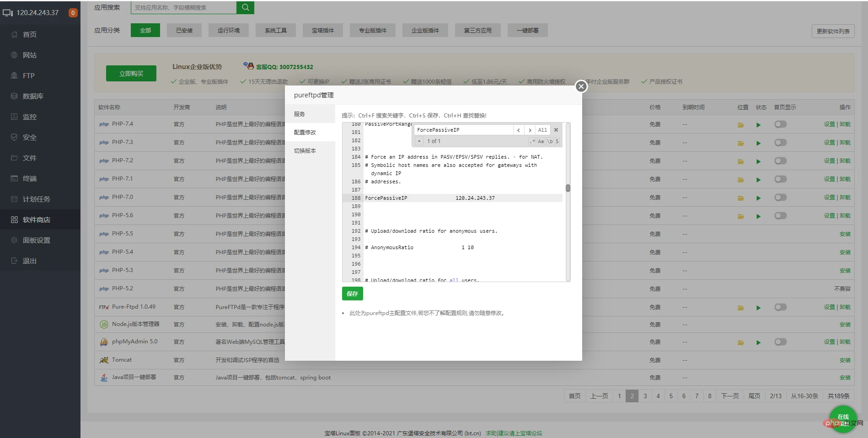
Task: Close the editor search box
Action: (556, 130)
